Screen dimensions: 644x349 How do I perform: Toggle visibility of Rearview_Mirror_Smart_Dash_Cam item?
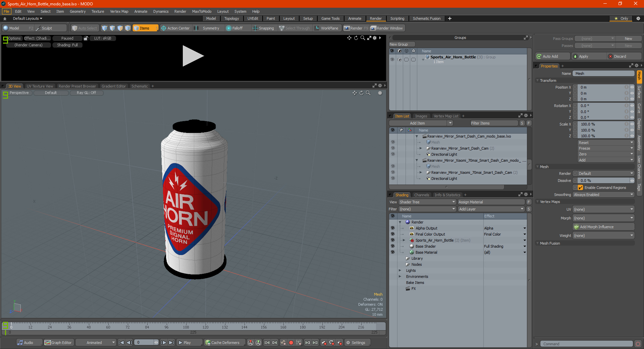click(393, 148)
